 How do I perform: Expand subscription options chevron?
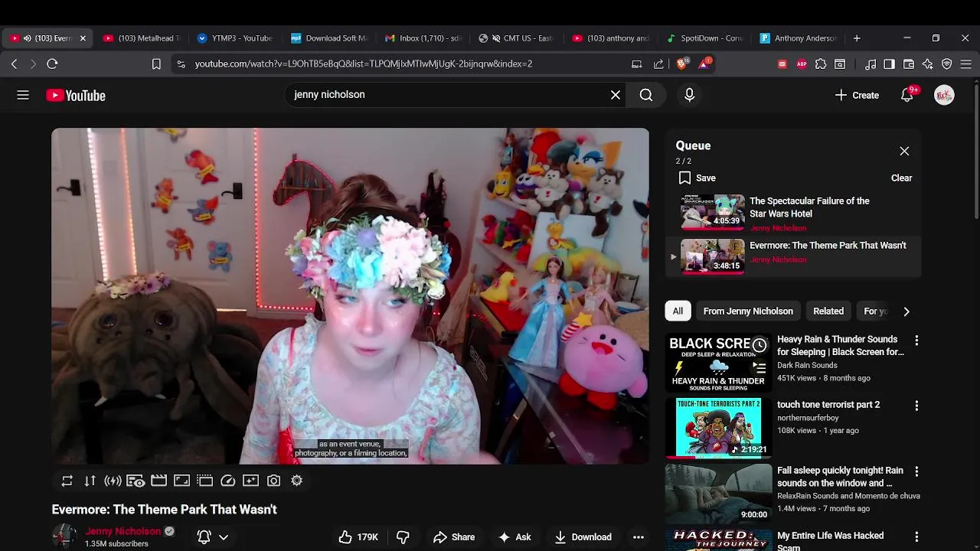(224, 537)
